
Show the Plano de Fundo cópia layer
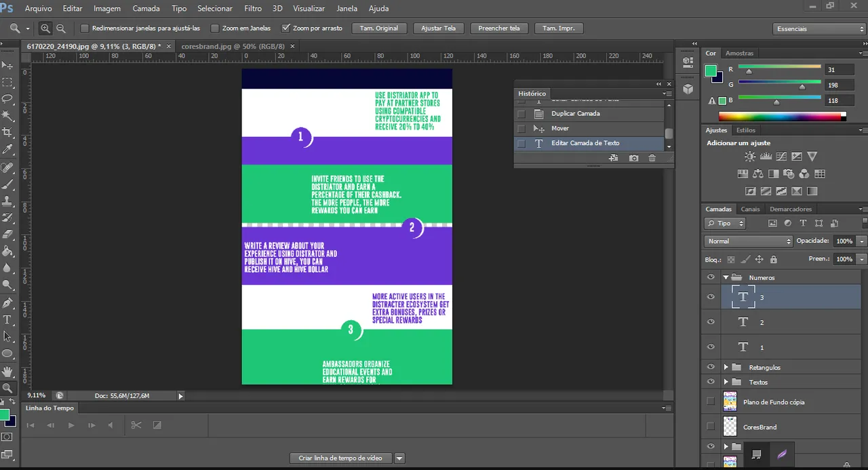(711, 402)
